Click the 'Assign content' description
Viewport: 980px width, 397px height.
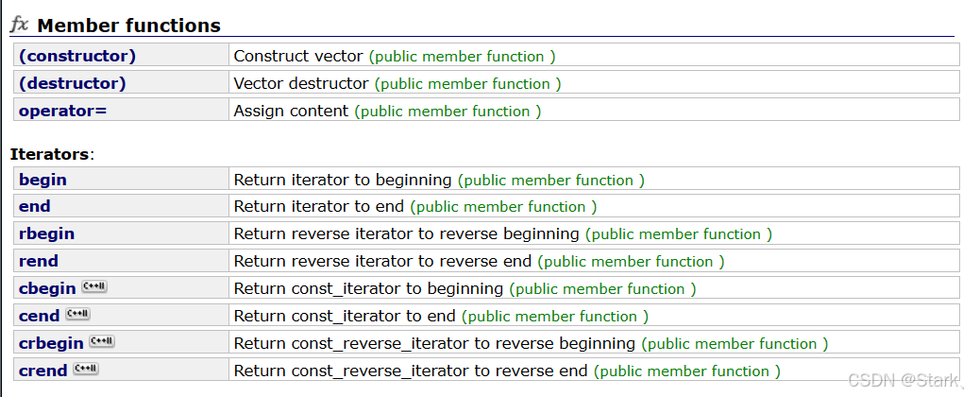coord(291,111)
